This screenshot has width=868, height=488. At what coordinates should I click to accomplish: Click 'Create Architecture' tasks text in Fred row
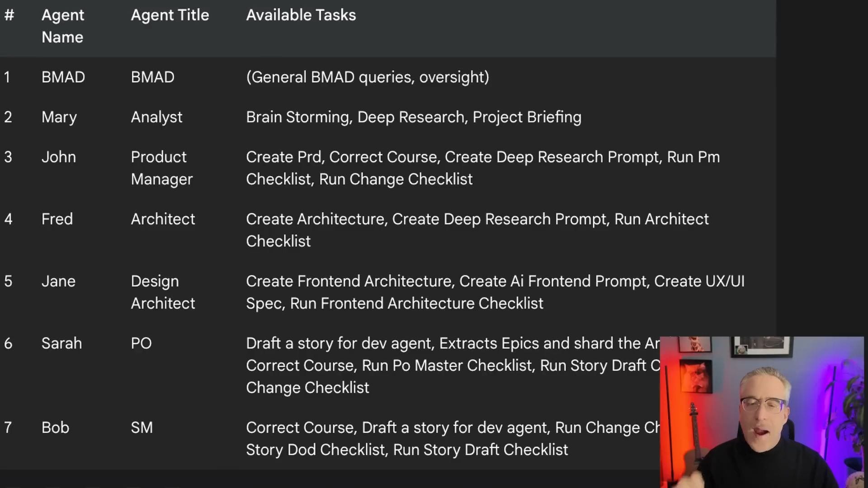[316, 219]
